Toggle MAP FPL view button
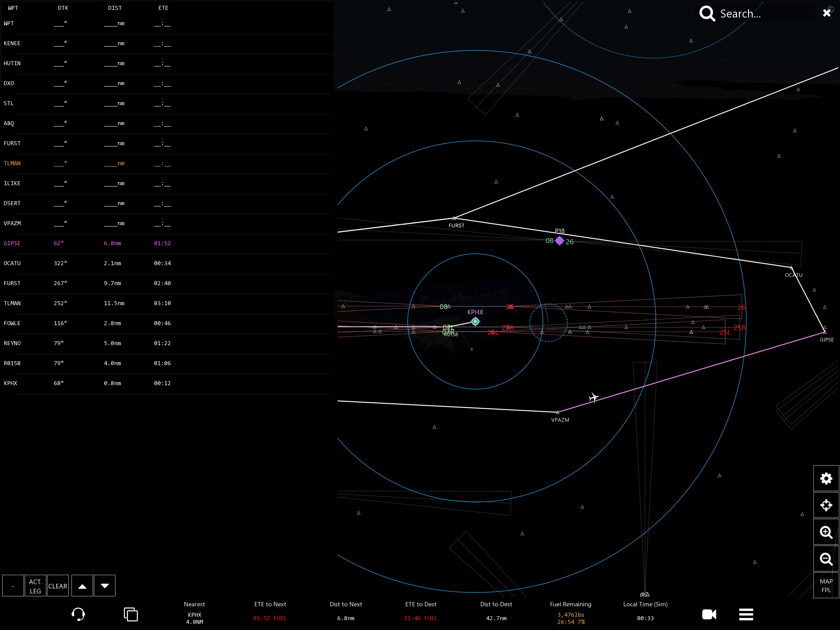This screenshot has width=840, height=630. 826,585
